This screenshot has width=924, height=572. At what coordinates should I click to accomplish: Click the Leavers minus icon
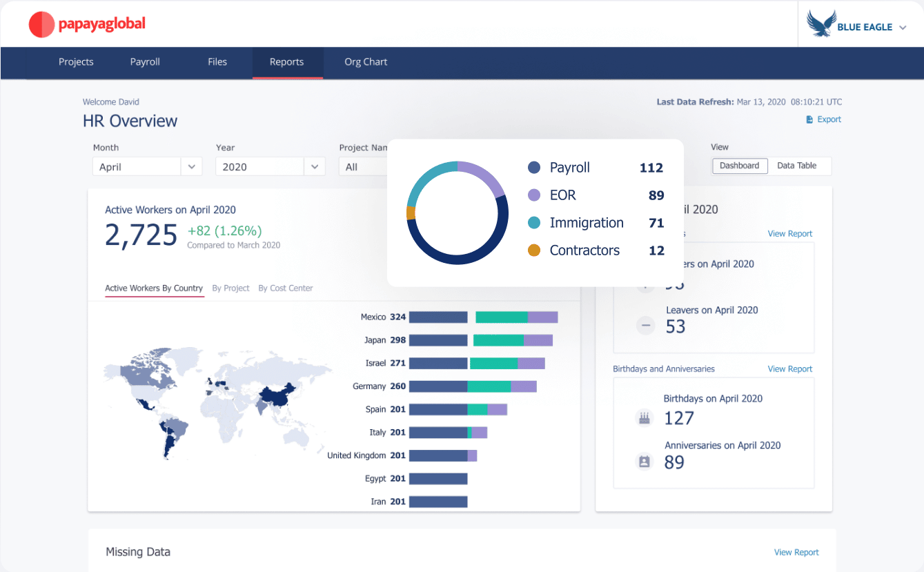point(645,326)
